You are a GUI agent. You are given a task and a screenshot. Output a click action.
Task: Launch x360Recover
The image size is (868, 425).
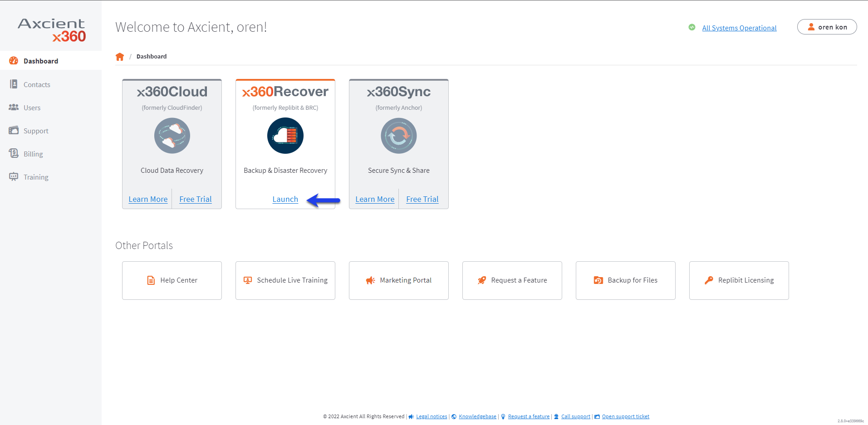285,199
